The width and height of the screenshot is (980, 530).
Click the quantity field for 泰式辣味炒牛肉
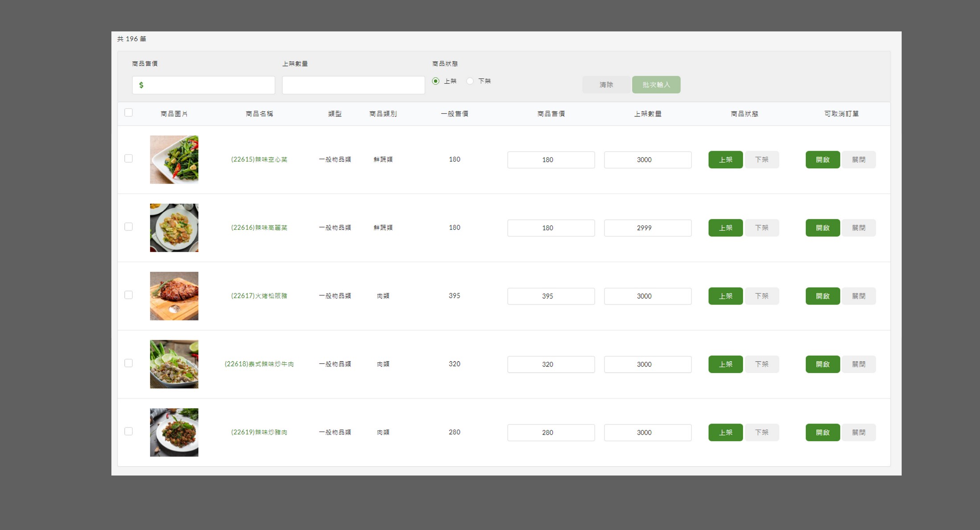(x=648, y=364)
